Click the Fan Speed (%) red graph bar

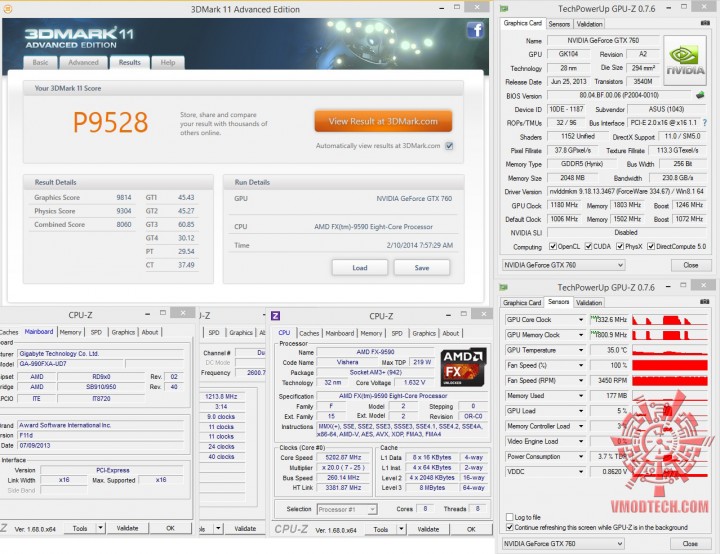(669, 365)
